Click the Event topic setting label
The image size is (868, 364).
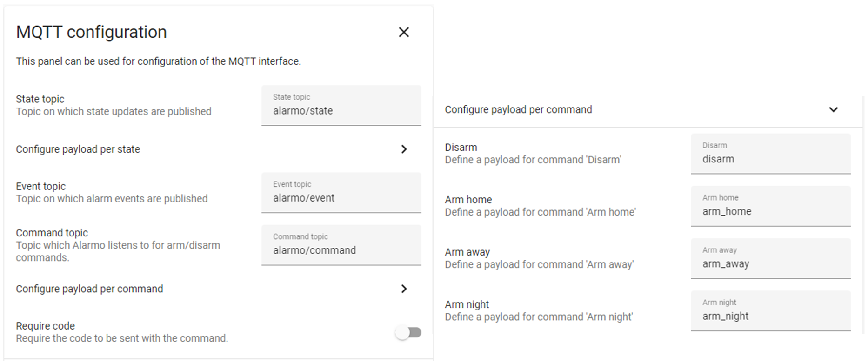[x=40, y=186]
